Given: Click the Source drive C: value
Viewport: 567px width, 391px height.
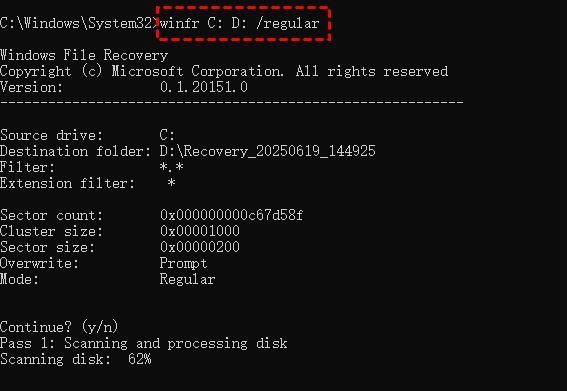Looking at the screenshot, I should (x=167, y=135).
